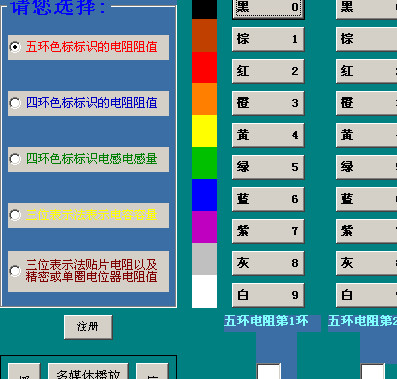Pick 蓝 6 in first ring column
This screenshot has height=379, width=397.
pos(268,199)
